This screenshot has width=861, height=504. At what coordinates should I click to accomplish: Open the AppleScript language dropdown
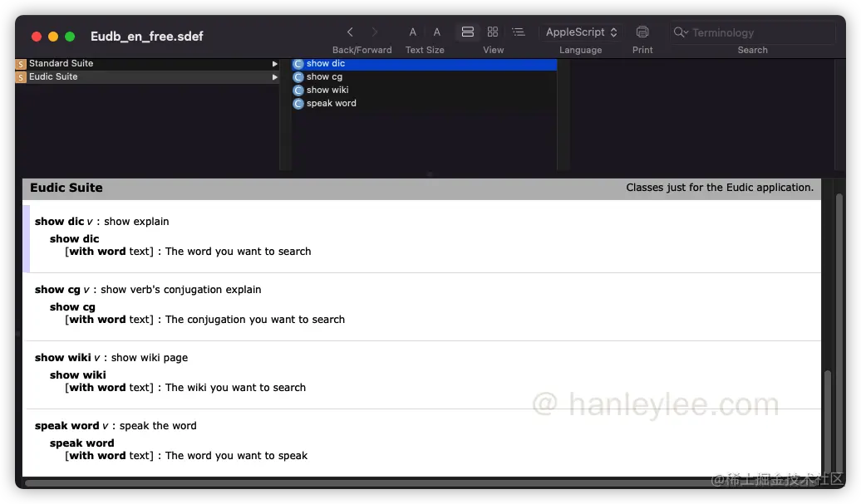click(581, 32)
